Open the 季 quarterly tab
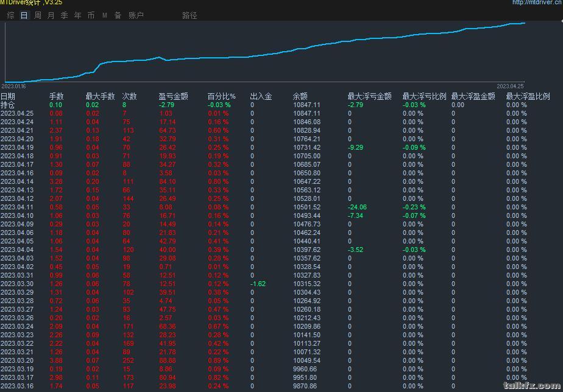The width and height of the screenshot is (563, 392). tap(64, 15)
